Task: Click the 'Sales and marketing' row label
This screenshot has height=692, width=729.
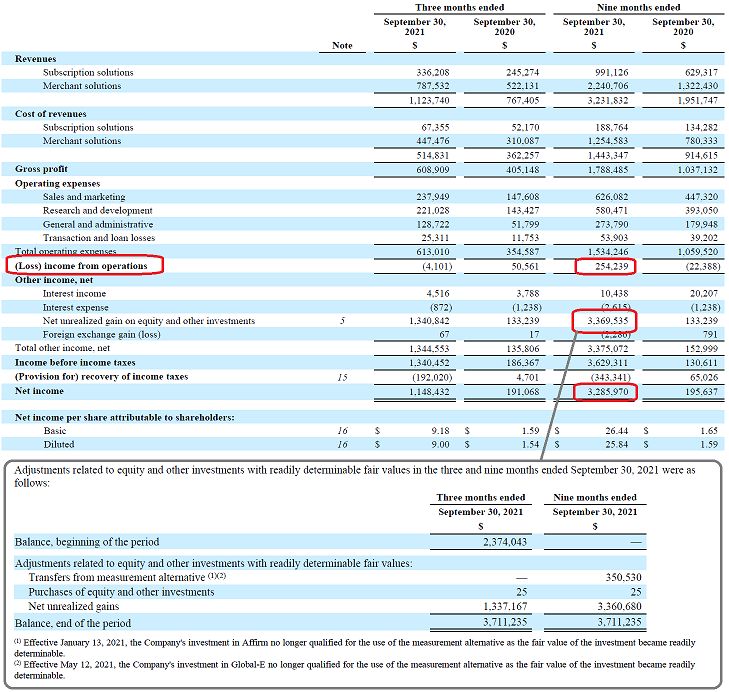Action: pyautogui.click(x=84, y=197)
